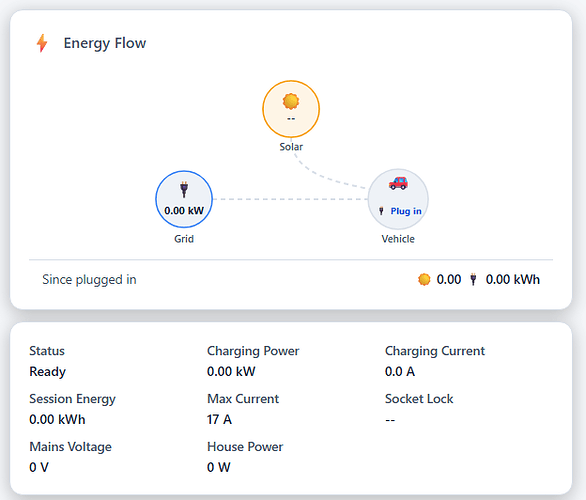Click the plug icon next to 0.00 kWh
Screen dimensions: 586x500
click(x=473, y=280)
